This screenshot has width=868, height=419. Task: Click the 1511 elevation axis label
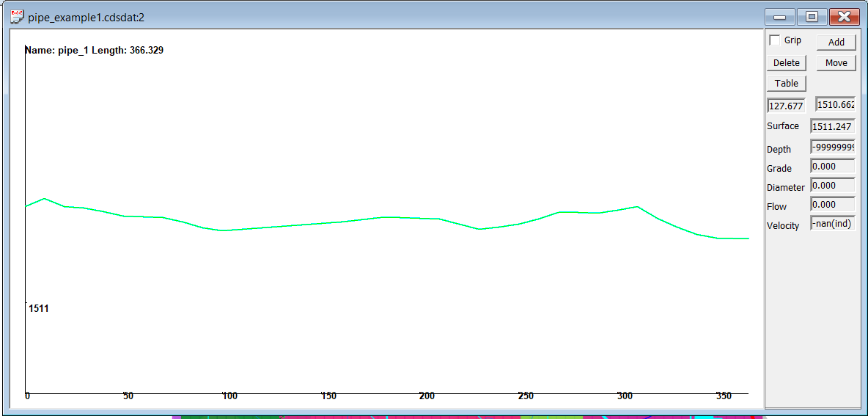39,309
